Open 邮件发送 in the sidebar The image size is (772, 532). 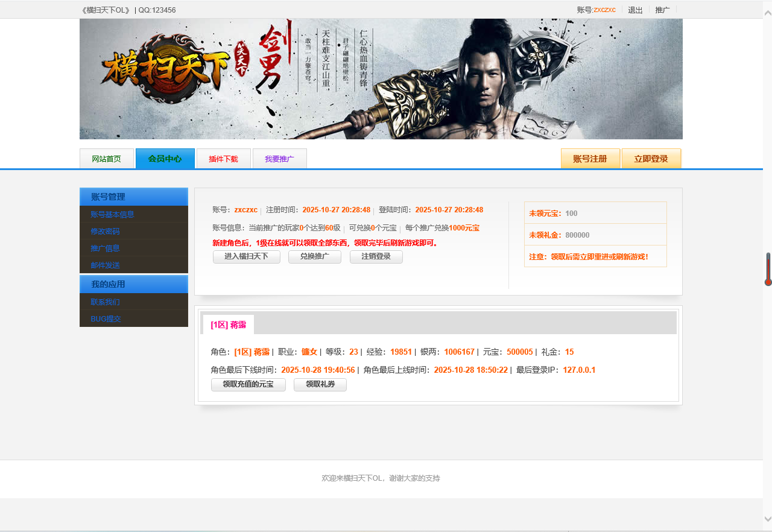click(105, 265)
